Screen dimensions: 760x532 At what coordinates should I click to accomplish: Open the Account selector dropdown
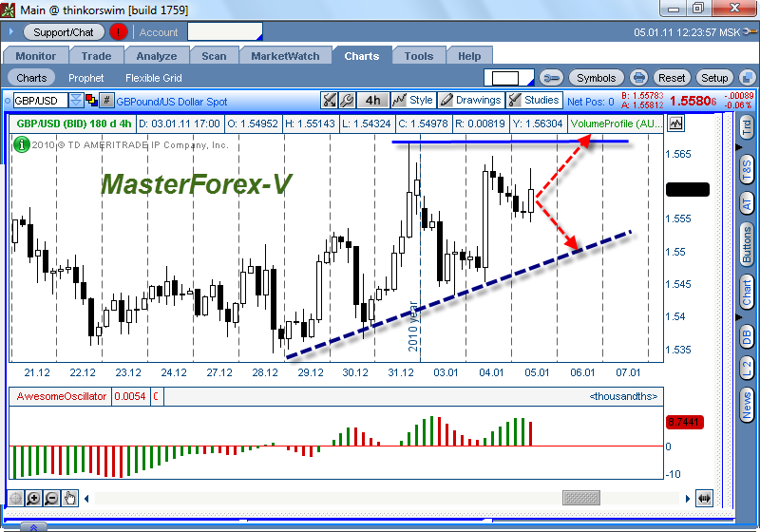pyautogui.click(x=225, y=32)
